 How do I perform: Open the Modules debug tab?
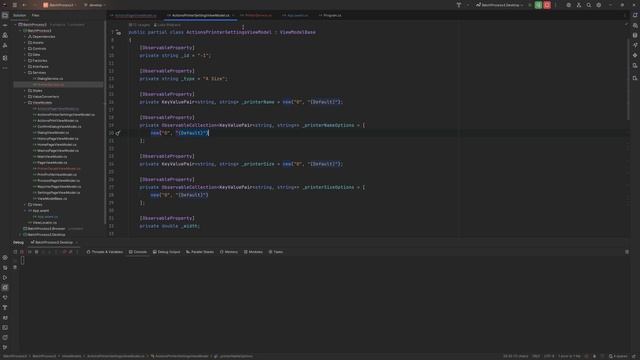[253, 252]
